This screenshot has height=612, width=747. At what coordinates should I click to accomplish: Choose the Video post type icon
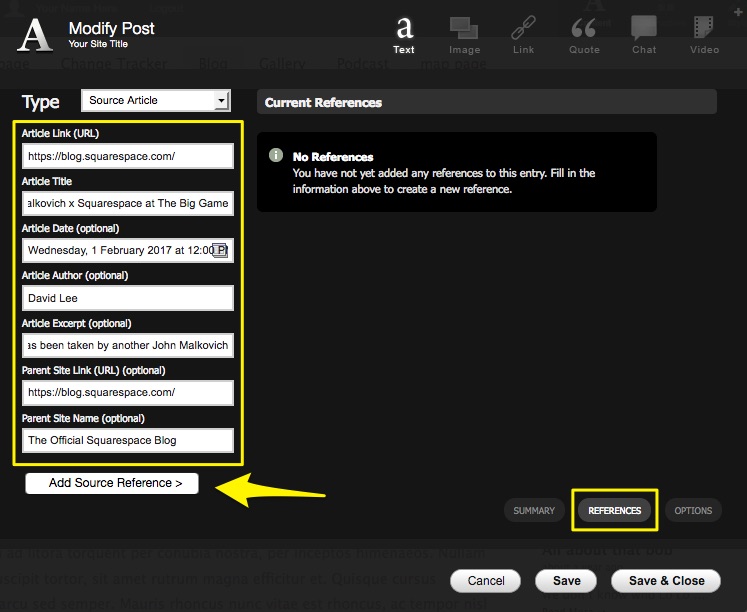704,34
